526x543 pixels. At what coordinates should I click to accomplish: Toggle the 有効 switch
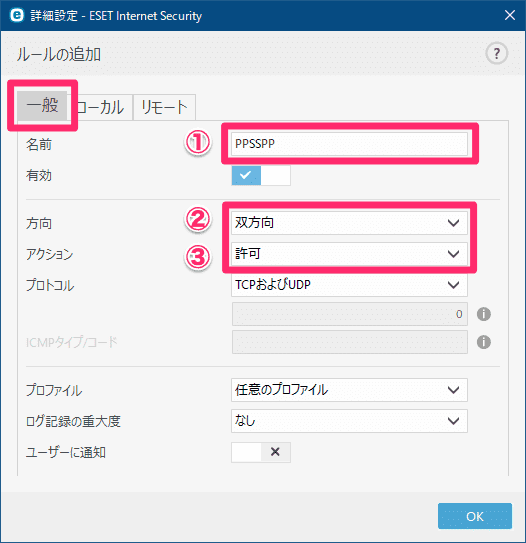pos(261,176)
